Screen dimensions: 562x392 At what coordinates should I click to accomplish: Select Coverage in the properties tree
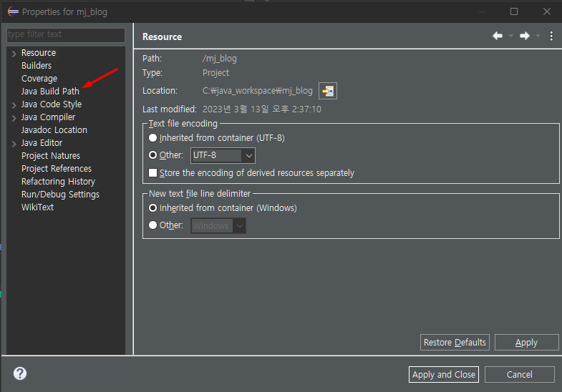click(39, 79)
